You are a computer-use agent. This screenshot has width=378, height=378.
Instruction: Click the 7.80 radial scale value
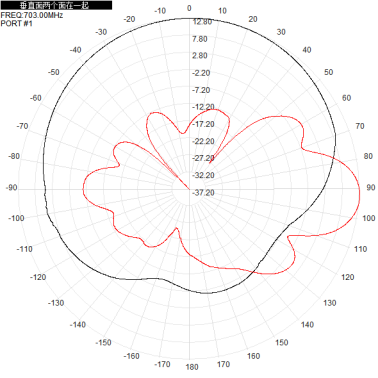[200, 39]
